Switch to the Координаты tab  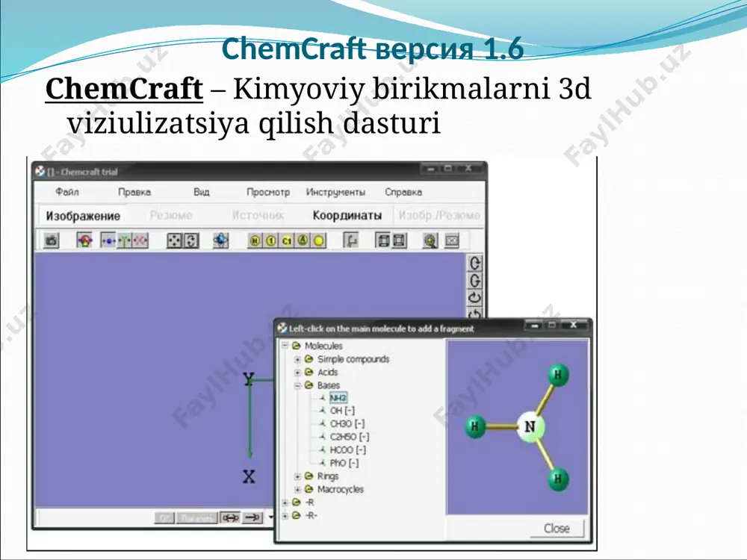[x=347, y=215]
